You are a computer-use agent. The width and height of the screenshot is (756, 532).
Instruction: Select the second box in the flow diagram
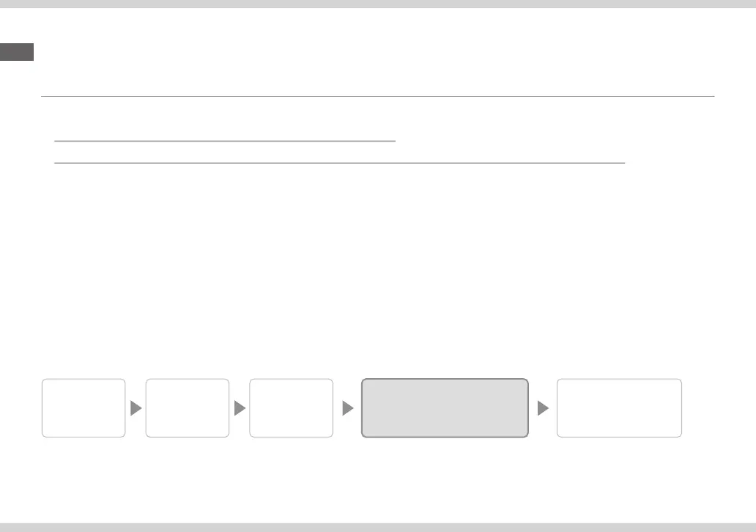click(x=188, y=408)
